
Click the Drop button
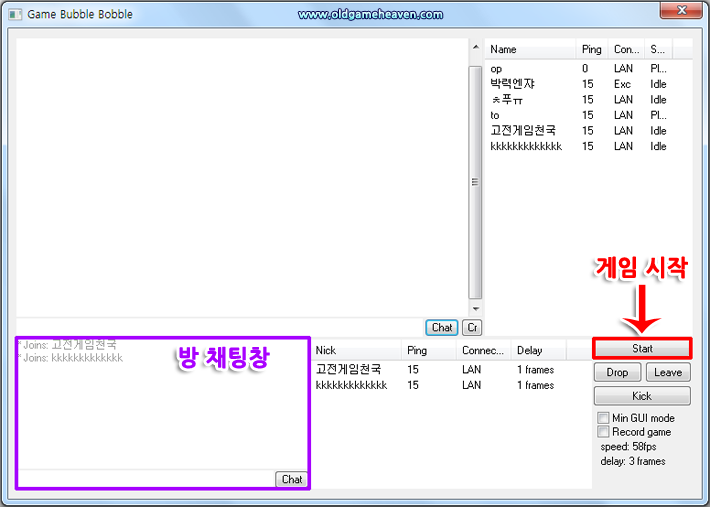click(617, 372)
